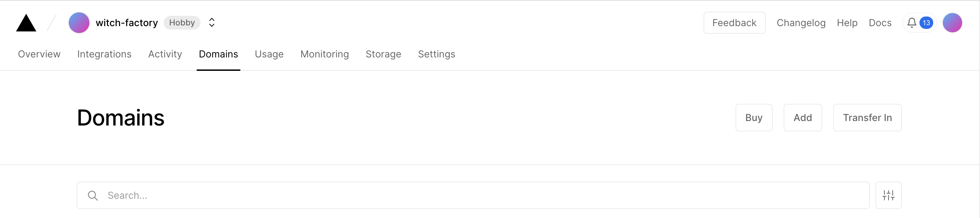980x218 pixels.
Task: Expand the team switcher chevron
Action: pyautogui.click(x=211, y=22)
